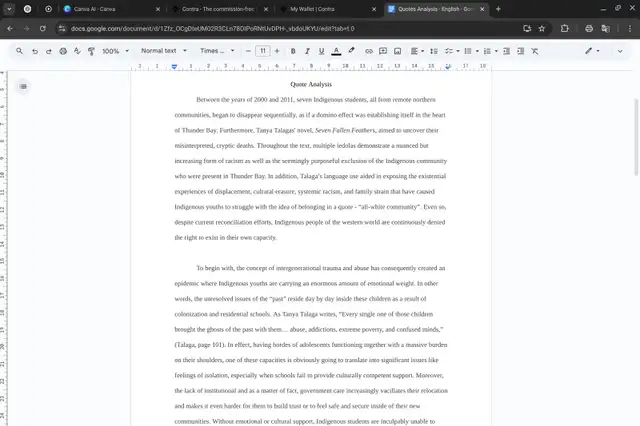This screenshot has width=640, height=426.
Task: Open the bulleted list options
Action: [471, 51]
